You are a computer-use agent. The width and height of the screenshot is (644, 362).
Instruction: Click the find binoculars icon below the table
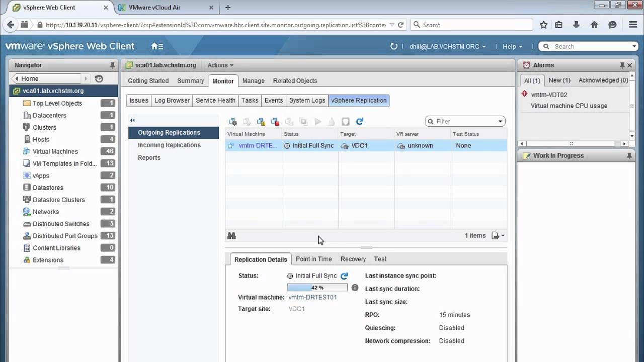pyautogui.click(x=231, y=235)
